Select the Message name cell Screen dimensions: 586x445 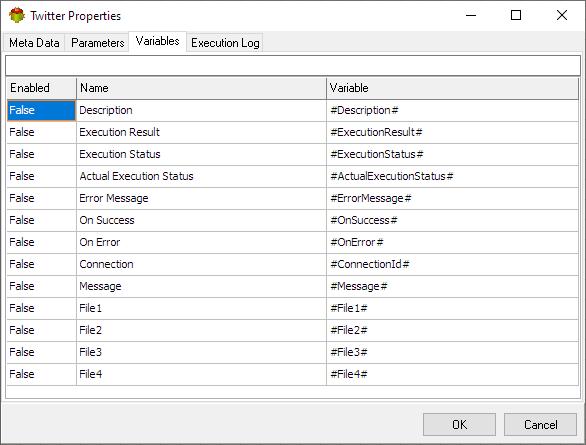pos(201,287)
